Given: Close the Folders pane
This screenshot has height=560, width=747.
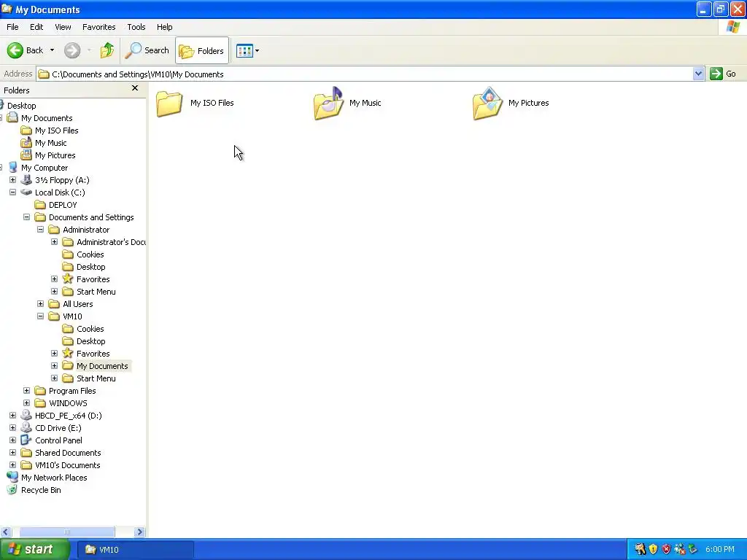Looking at the screenshot, I should click(135, 88).
